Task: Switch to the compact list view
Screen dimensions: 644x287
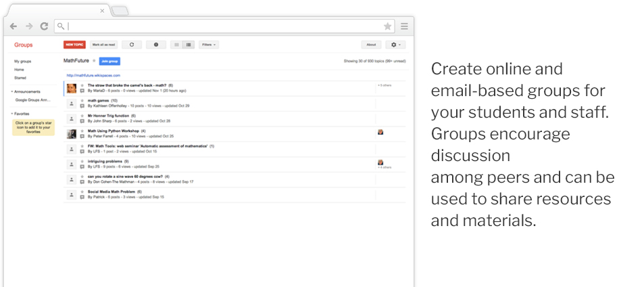Action: click(x=176, y=45)
